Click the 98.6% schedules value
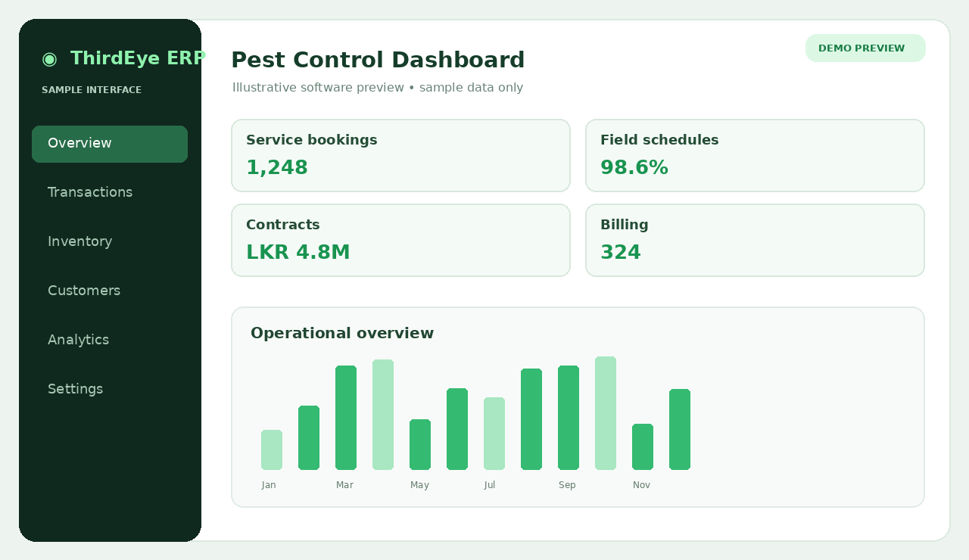Screen dimensions: 969x560 [x=634, y=168]
